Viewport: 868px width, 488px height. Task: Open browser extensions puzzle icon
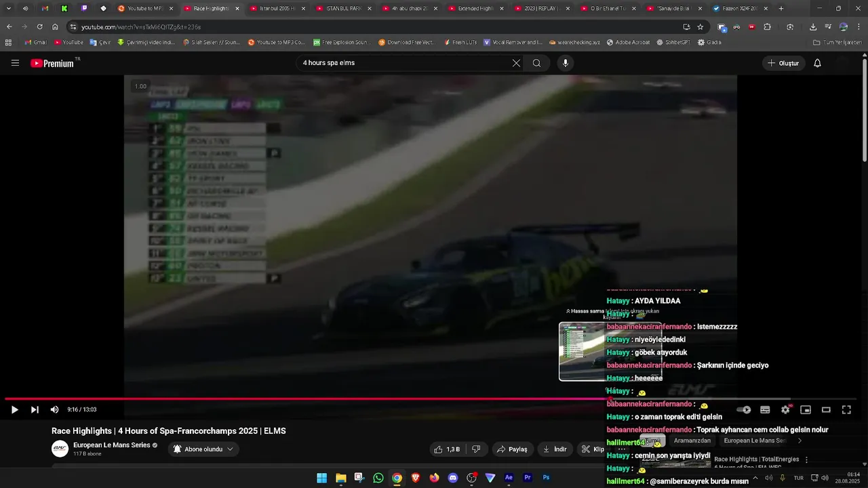click(767, 26)
